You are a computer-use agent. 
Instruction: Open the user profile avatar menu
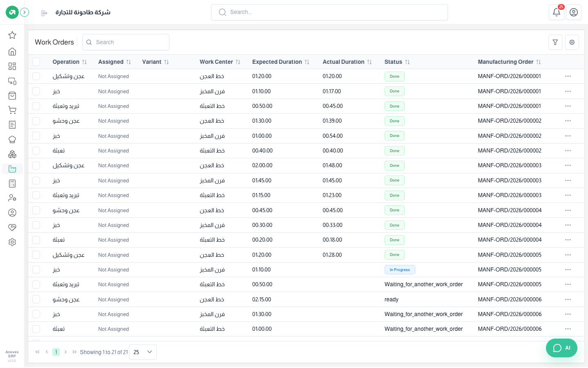point(574,12)
